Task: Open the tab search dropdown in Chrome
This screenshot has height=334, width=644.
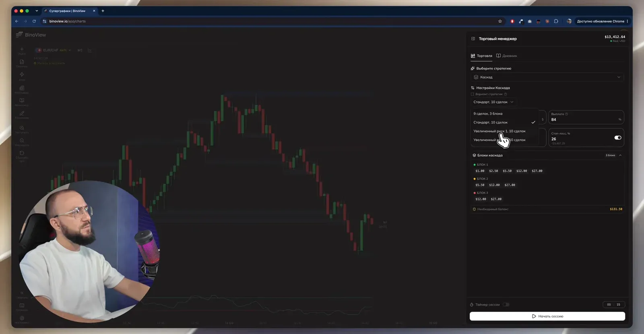Action: click(37, 11)
